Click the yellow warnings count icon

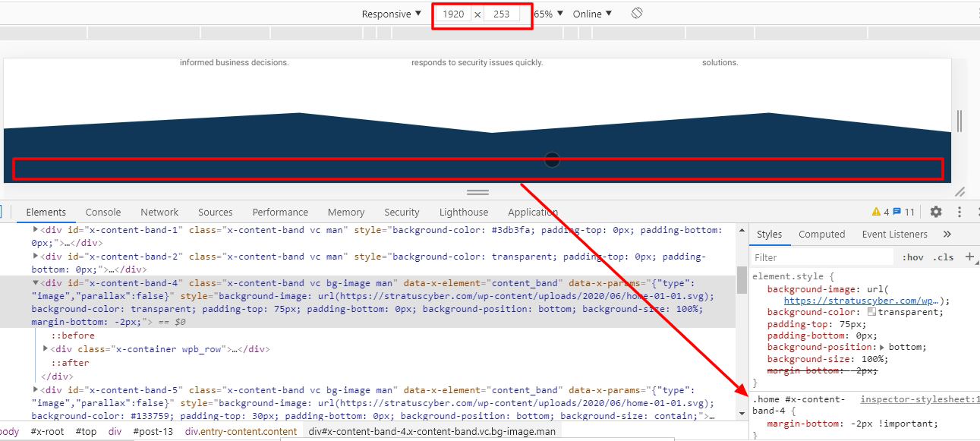click(881, 212)
